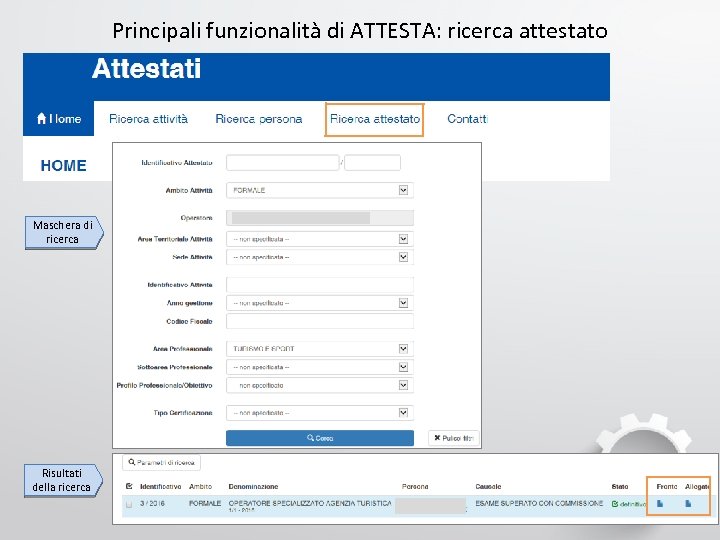
Task: Expand the Sottoarea Professionale dropdown
Action: pos(320,367)
